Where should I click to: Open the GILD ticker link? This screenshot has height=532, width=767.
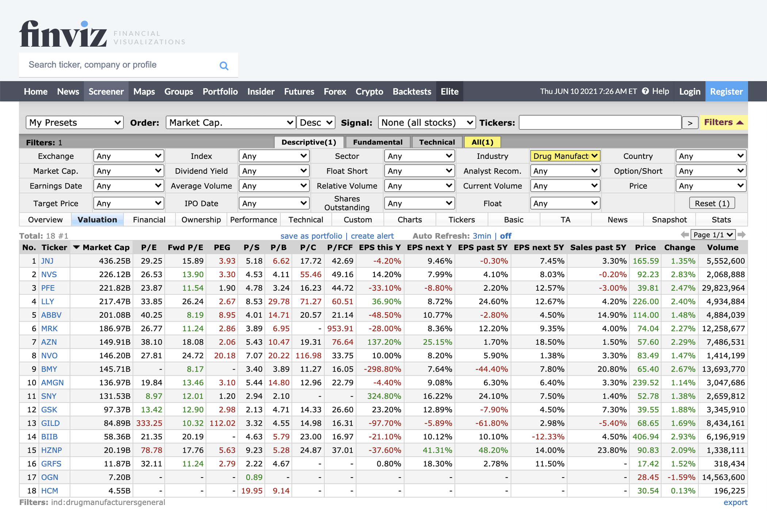coord(50,423)
